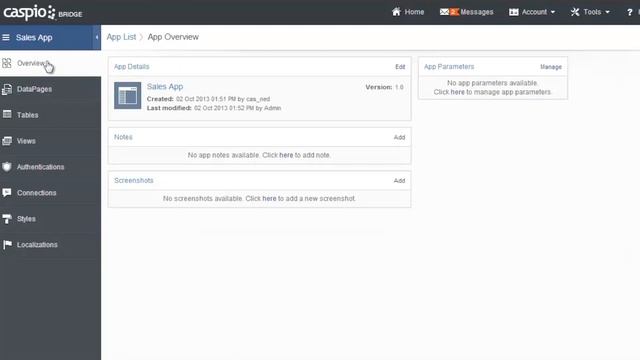Screen dimensions: 640x360
Task: Click the Home house icon
Action: coord(396,11)
